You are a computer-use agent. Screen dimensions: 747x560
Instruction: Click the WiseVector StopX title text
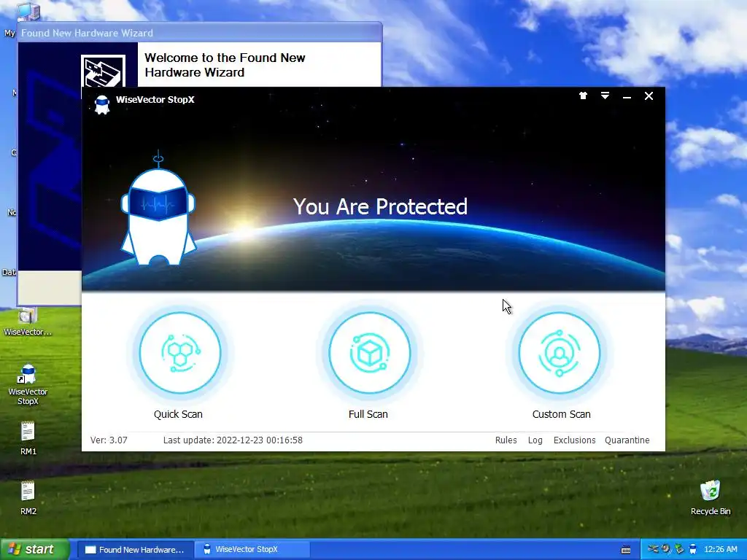pyautogui.click(x=155, y=99)
